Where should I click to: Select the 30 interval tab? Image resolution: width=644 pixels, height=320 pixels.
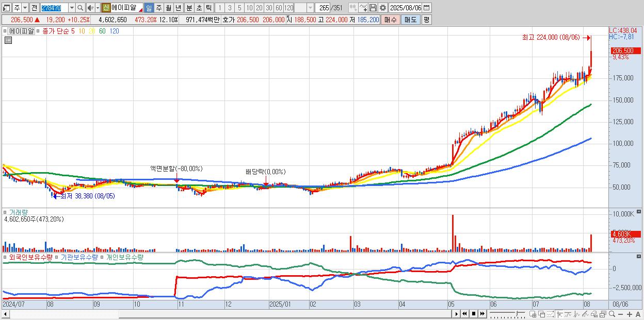[269, 8]
